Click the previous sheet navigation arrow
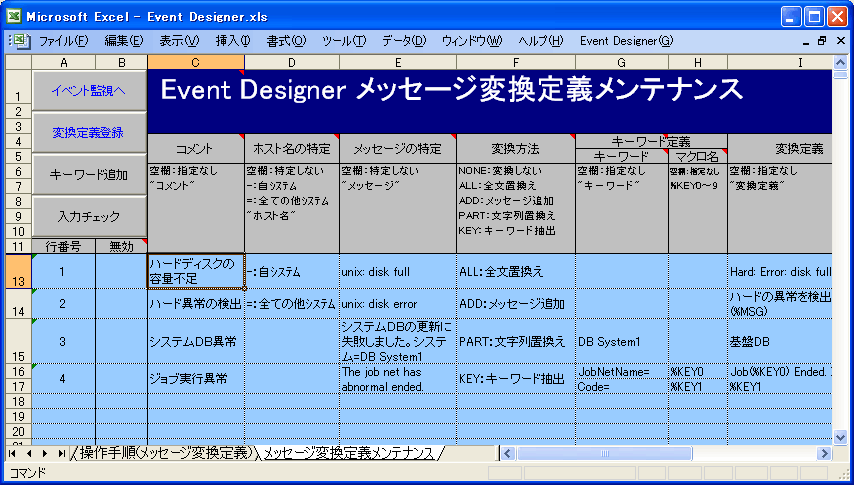Screen dimensions: 854x485 point(29,453)
